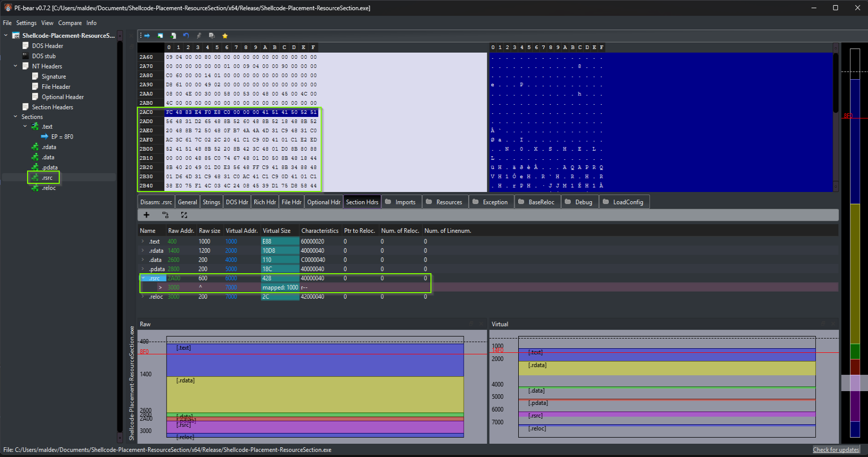
Task: Expand the .rdata row in section table
Action: tap(142, 250)
